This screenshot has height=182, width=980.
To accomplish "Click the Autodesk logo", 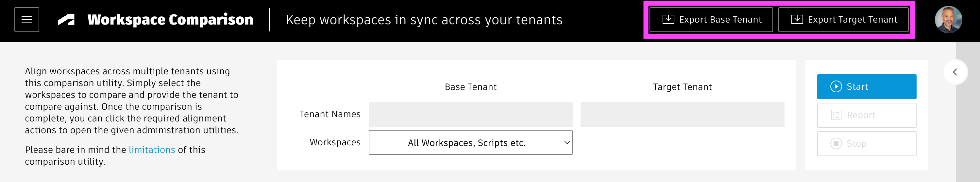I will click(x=66, y=20).
